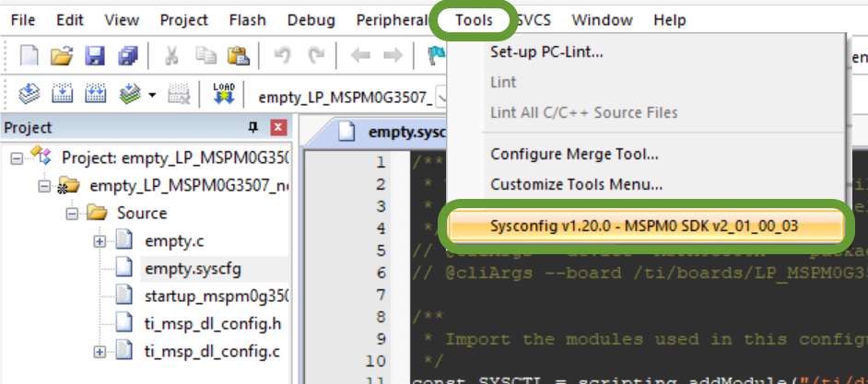868x384 pixels.
Task: Click the @cliArgs --board comment line
Action: click(x=639, y=273)
